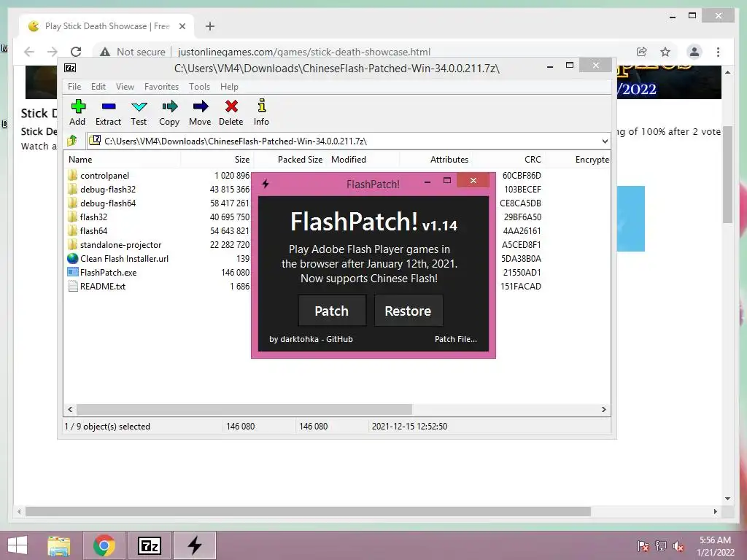Share this page from Chrome toolbar
This screenshot has height=560, width=747.
pyautogui.click(x=642, y=52)
